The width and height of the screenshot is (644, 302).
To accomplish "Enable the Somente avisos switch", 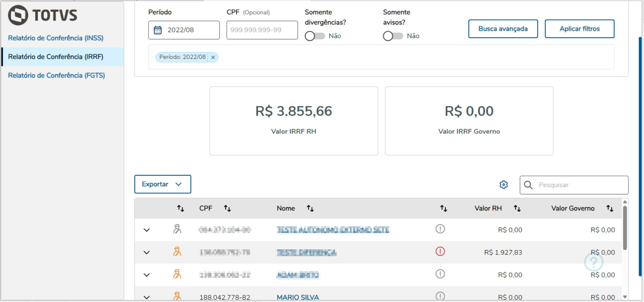I will (x=393, y=36).
